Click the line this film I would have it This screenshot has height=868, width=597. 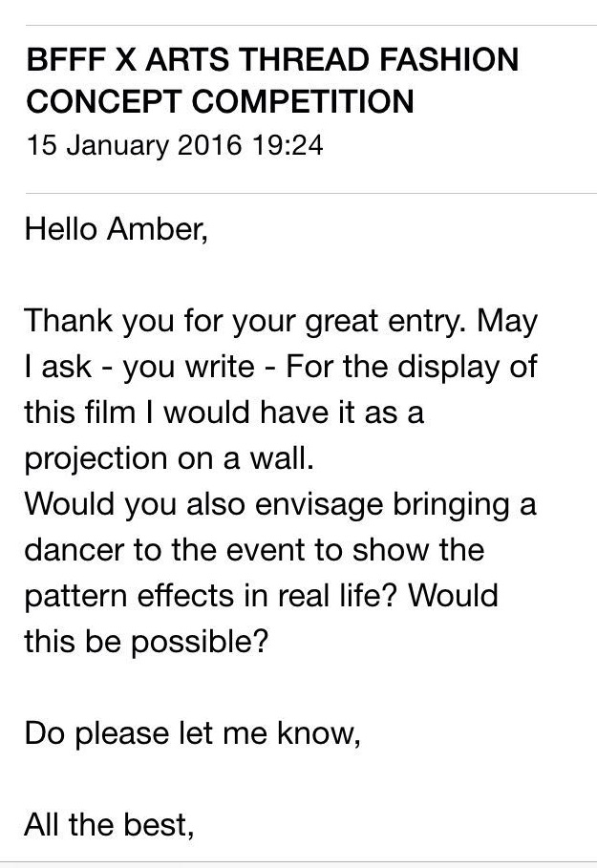click(224, 413)
